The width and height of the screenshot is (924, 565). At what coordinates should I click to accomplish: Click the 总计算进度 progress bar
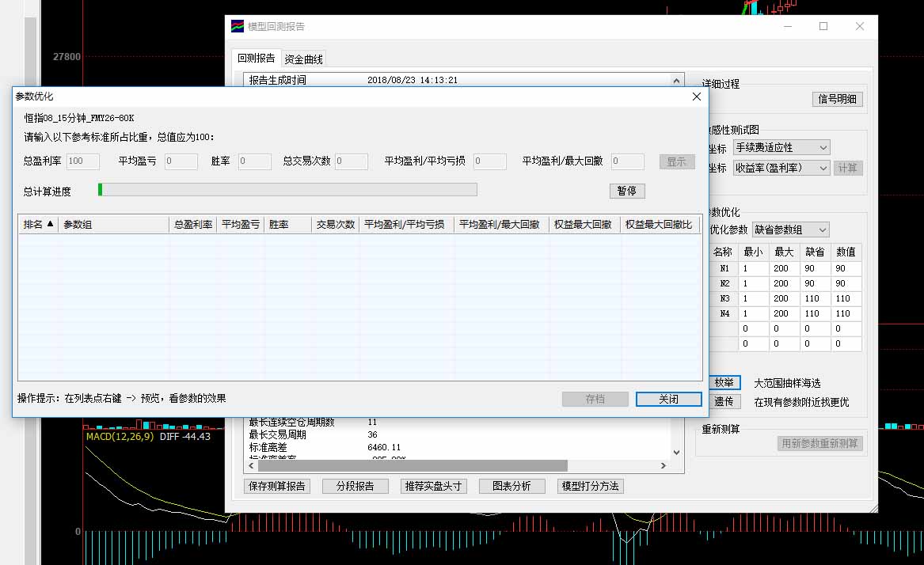287,190
